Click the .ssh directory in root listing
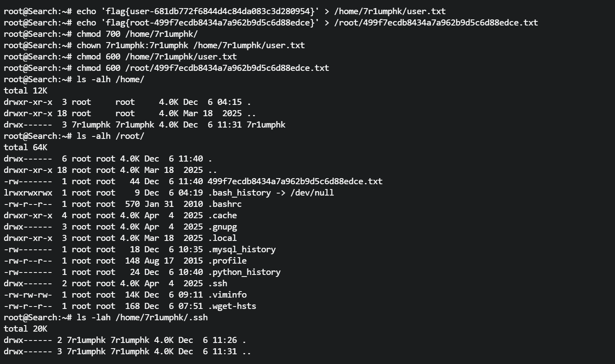The image size is (615, 364). [x=217, y=283]
